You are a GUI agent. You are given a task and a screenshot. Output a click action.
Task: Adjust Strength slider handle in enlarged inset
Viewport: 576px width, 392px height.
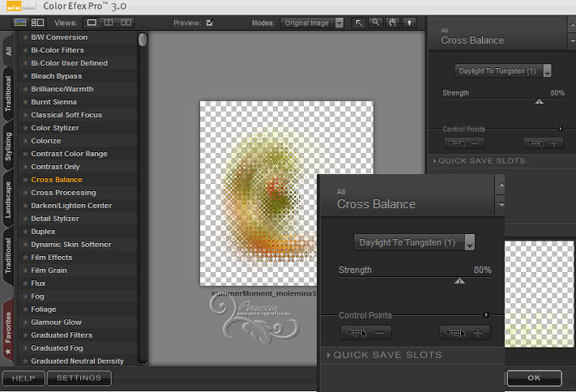click(459, 281)
